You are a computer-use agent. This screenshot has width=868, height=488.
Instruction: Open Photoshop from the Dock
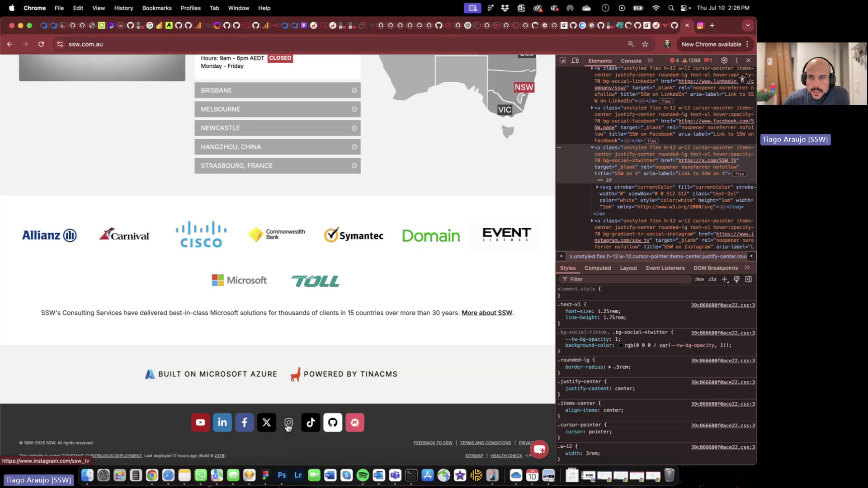pos(282,475)
